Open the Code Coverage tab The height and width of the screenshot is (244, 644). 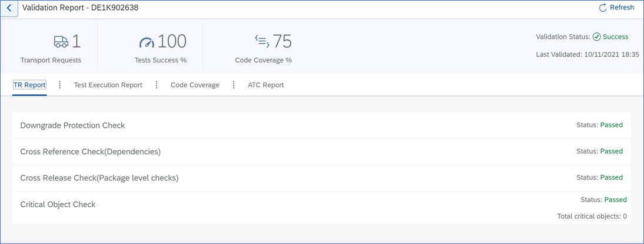pos(195,85)
